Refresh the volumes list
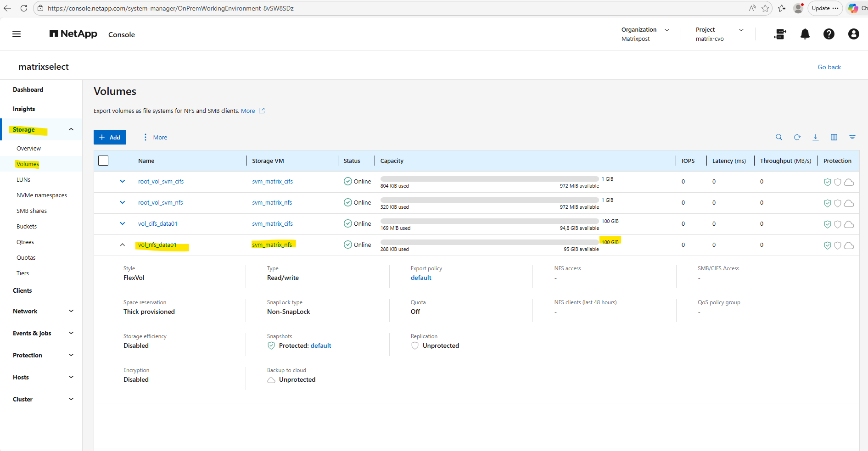The image size is (868, 451). (x=797, y=137)
